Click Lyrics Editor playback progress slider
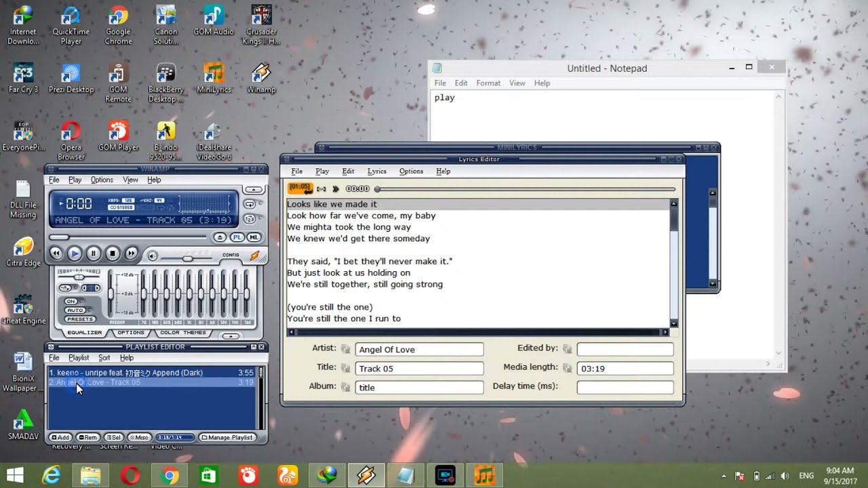This screenshot has width=868, height=488. click(526, 189)
